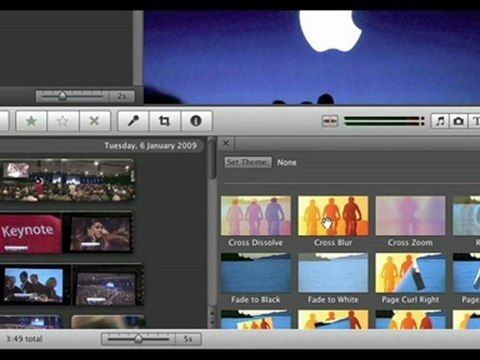
Task: Open the music and sound effects browser
Action: point(440,121)
